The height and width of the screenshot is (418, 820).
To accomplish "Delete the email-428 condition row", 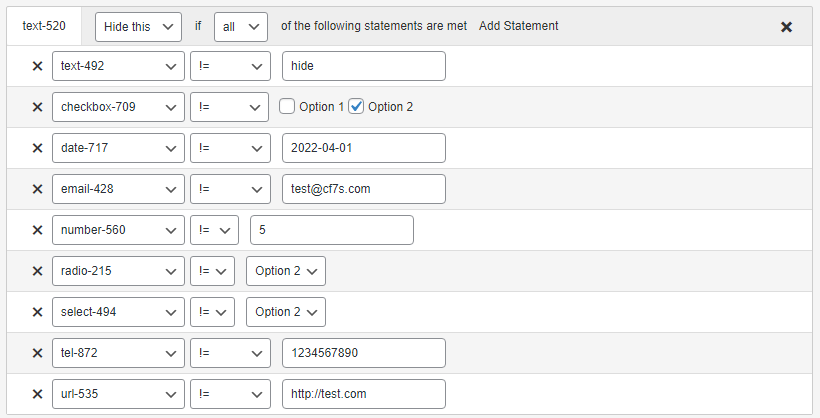I will click(x=37, y=189).
